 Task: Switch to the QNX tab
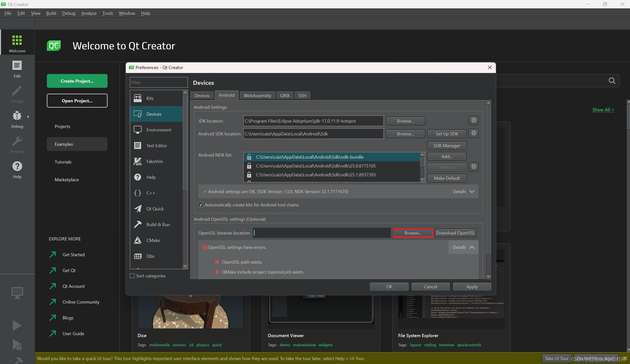(x=285, y=95)
